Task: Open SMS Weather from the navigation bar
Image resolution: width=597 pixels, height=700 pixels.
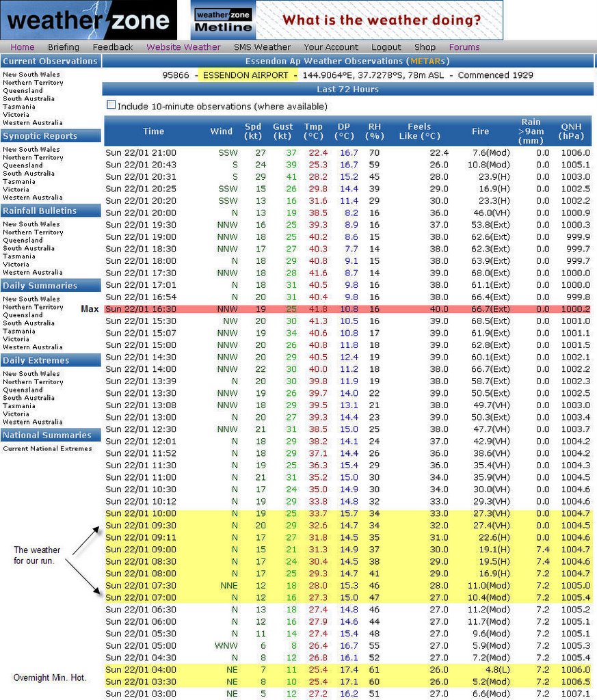Action: coord(262,47)
